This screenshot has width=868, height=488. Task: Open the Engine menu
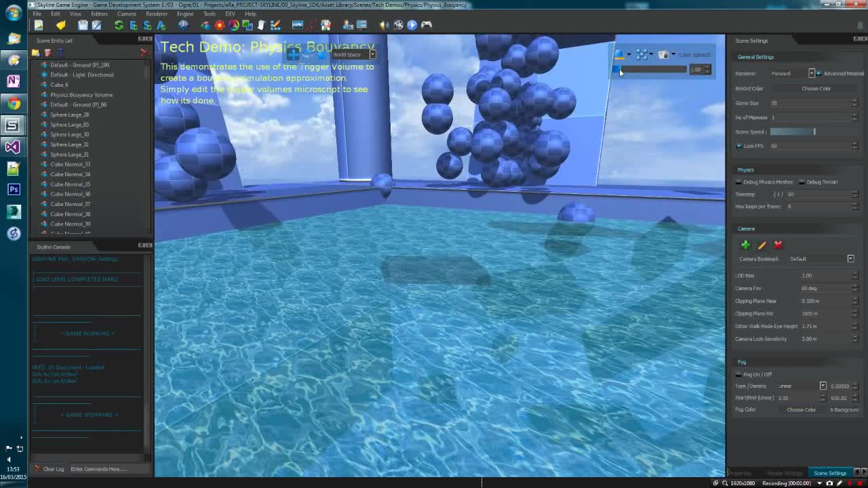(x=184, y=14)
